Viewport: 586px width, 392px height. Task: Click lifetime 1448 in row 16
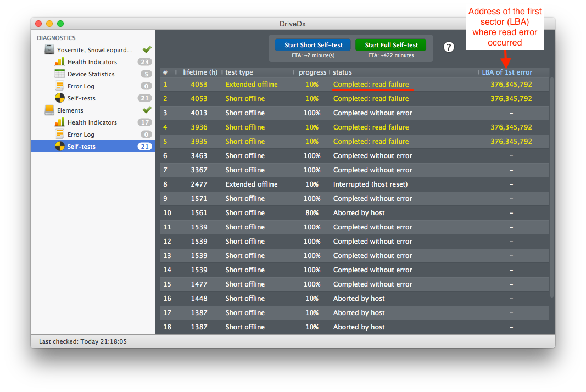pos(199,299)
